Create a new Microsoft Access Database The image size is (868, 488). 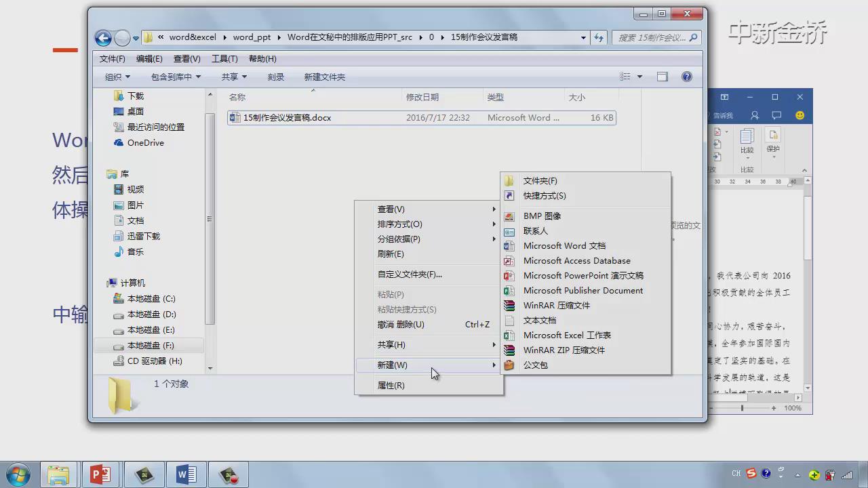tap(586, 260)
